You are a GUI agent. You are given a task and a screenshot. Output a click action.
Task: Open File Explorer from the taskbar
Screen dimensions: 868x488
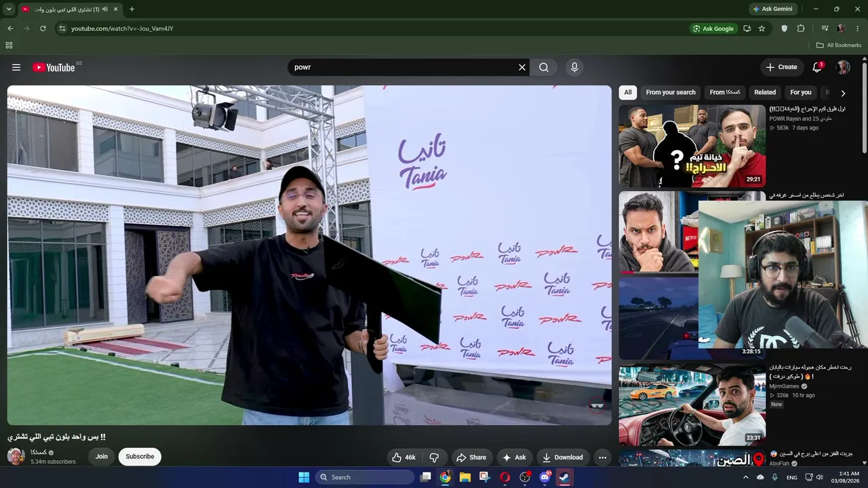pyautogui.click(x=465, y=477)
